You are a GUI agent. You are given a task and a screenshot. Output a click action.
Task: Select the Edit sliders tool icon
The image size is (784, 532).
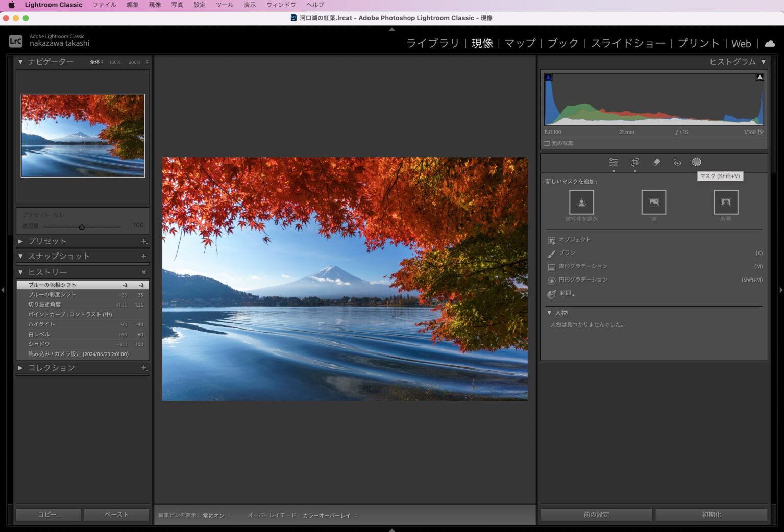[614, 162]
